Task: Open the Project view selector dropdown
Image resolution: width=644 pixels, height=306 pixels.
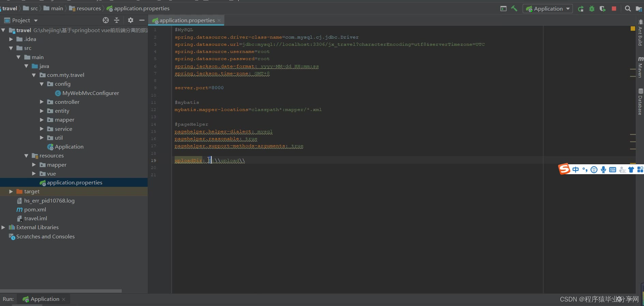Action: (x=21, y=20)
